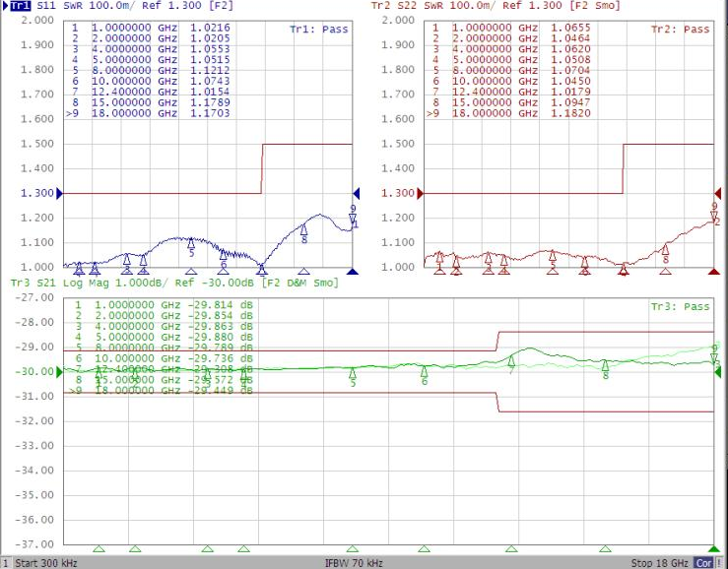Click marker 8 on the blue S11 trace

coord(304,231)
